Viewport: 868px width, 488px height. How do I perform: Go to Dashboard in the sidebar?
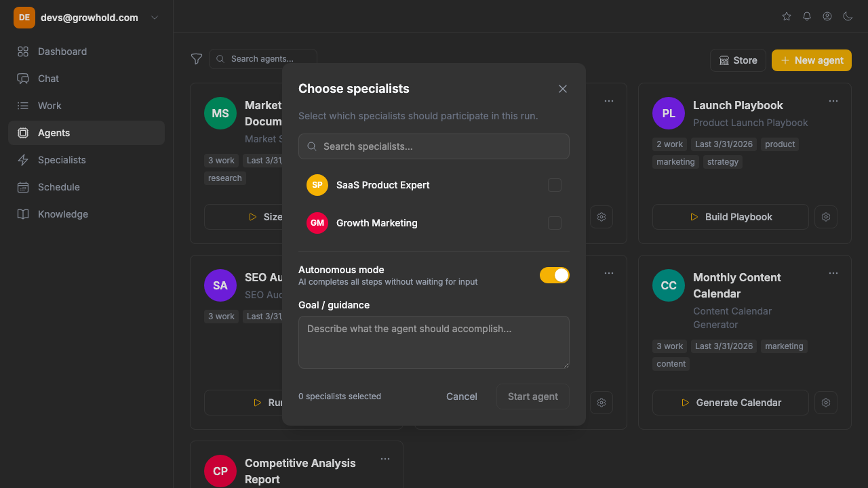click(62, 52)
